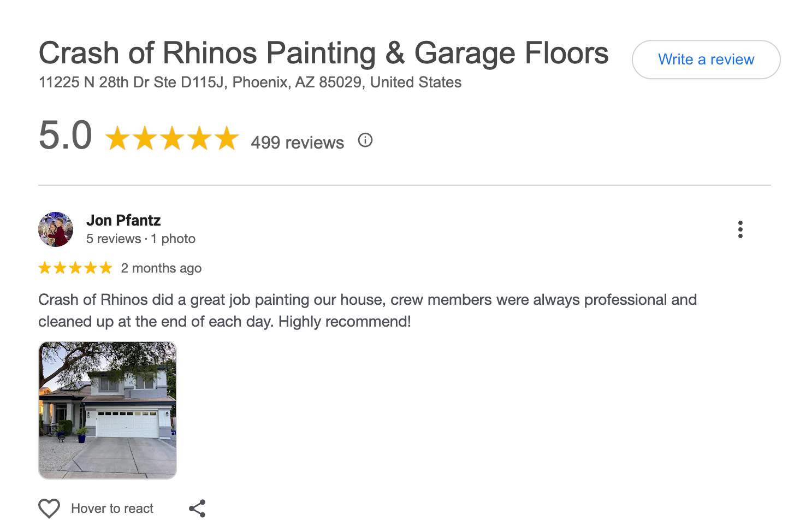Click the reviewer name Jon Pfantz
Screen dimensions: 806x532
(123, 220)
